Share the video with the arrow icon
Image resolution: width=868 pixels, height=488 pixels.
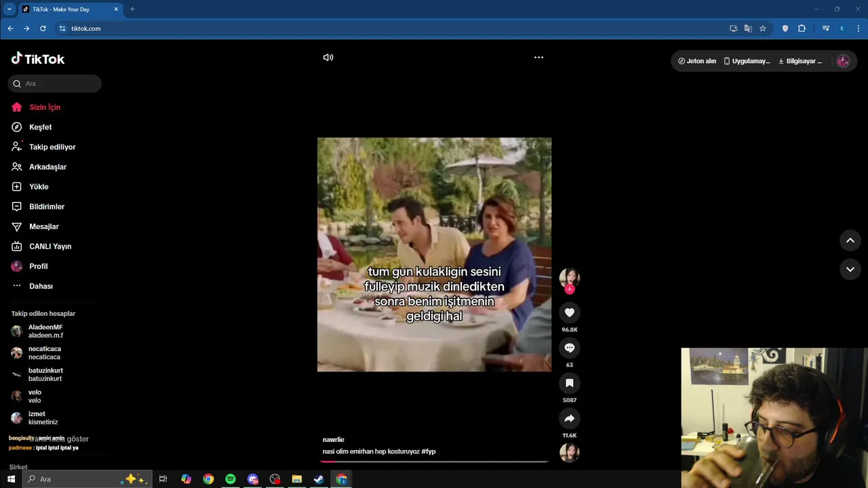coord(570,418)
